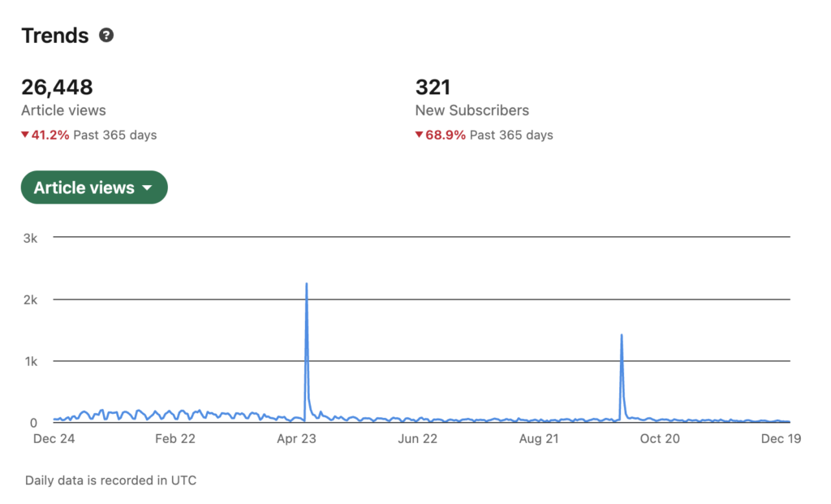
Task: Click the 2k y-axis gridline label
Action: (30, 299)
